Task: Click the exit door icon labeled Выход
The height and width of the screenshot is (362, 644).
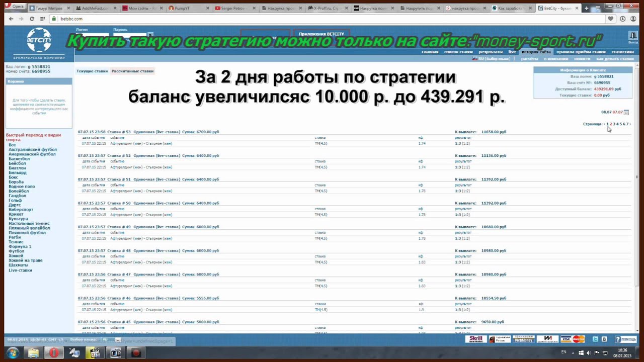Action: 633,36
